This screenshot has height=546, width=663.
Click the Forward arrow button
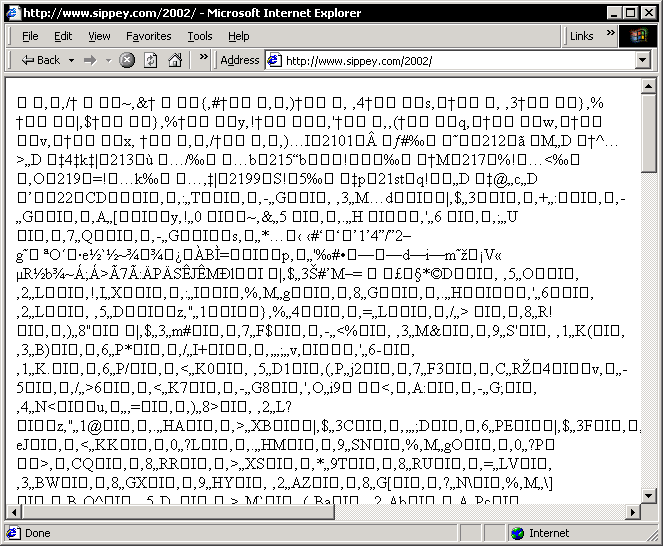tap(90, 60)
